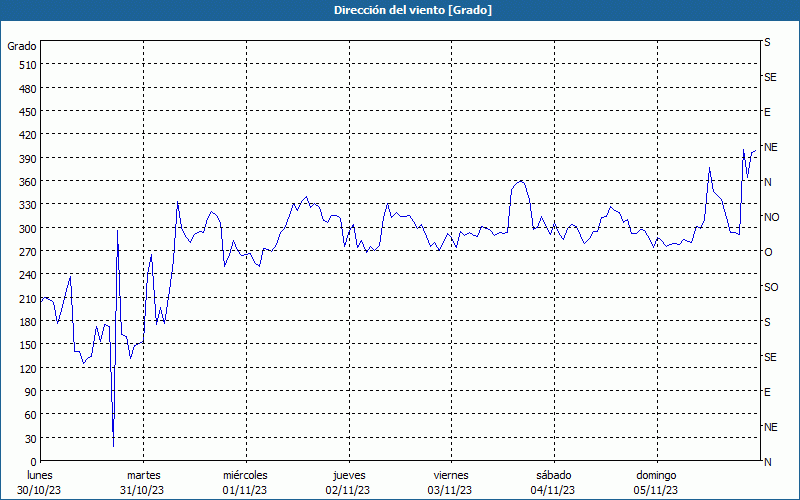Select the 'E' compass label level with 450
This screenshot has height=500, width=800.
(767, 112)
